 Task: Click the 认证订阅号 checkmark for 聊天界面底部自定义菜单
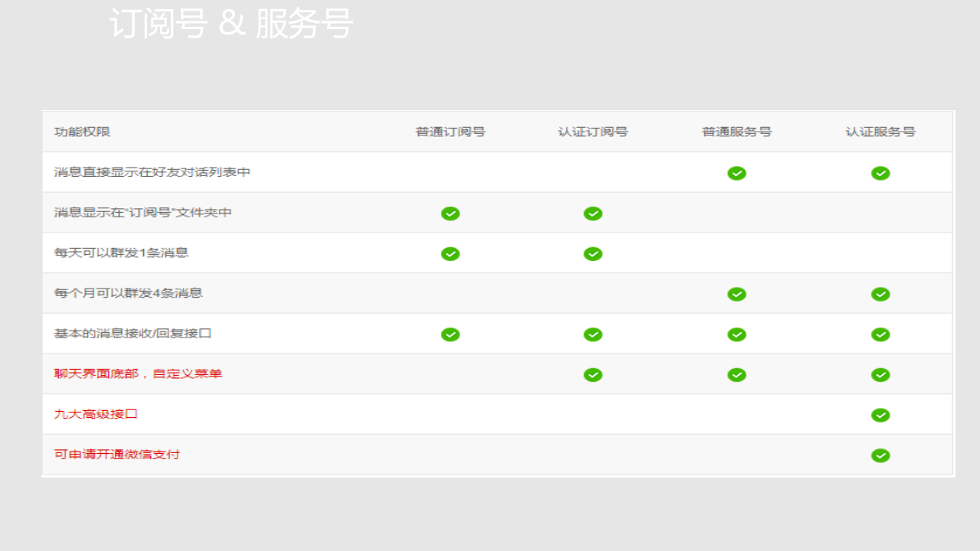pyautogui.click(x=593, y=375)
